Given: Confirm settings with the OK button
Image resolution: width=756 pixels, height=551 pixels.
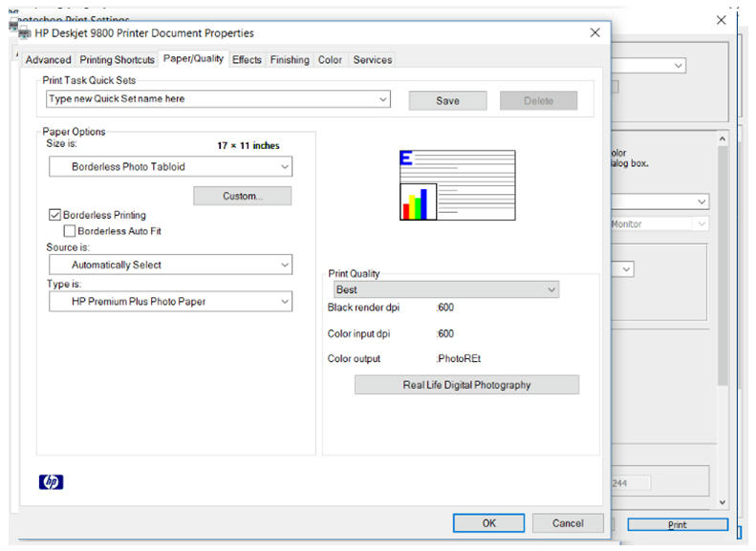Looking at the screenshot, I should (x=488, y=523).
